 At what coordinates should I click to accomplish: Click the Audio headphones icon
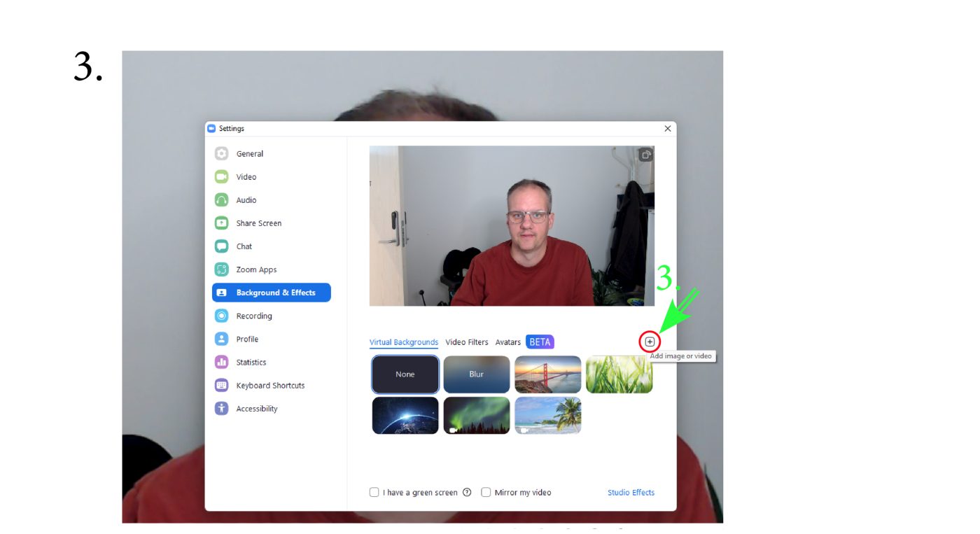221,199
